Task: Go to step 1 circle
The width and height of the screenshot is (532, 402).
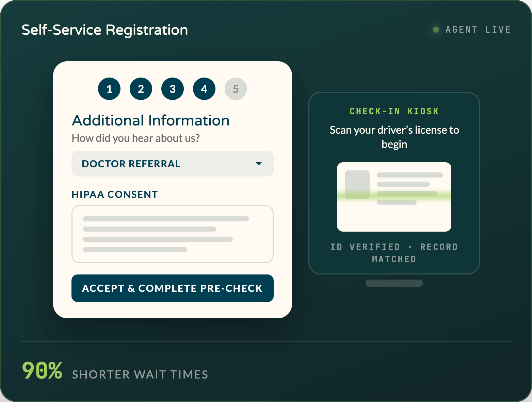Action: (x=109, y=89)
